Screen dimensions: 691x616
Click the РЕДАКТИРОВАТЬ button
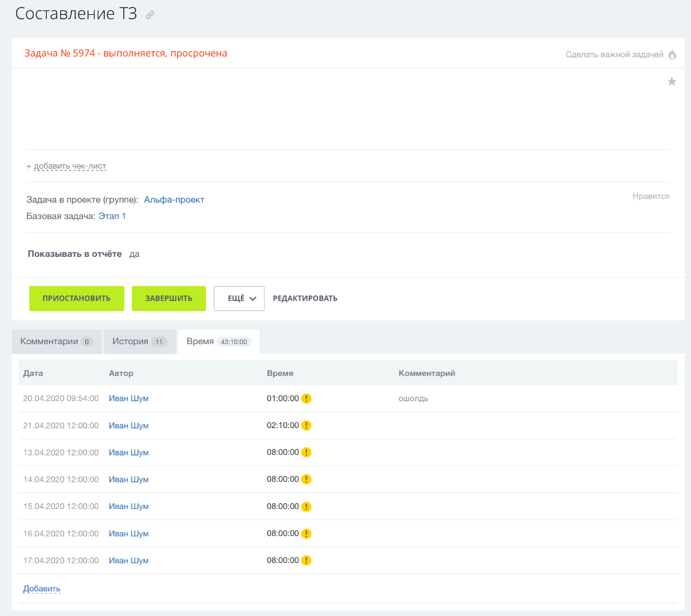coord(305,299)
